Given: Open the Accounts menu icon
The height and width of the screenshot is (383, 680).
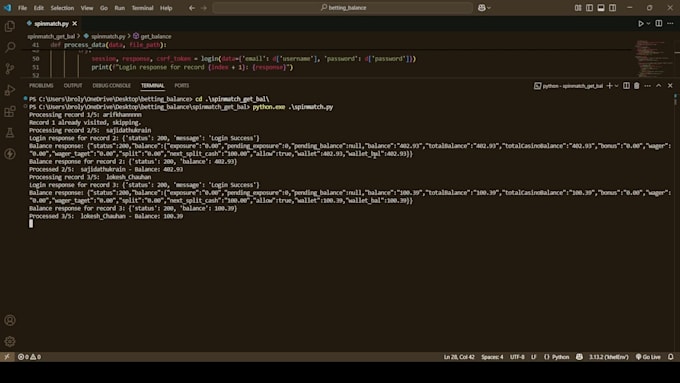Looking at the screenshot, I should [x=10, y=320].
